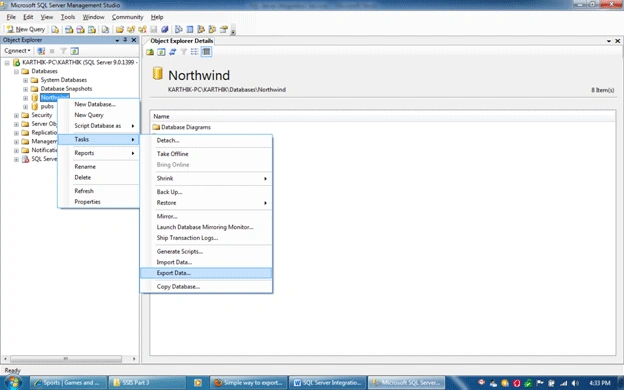Expand the System Databases node
Image resolution: width=624 pixels, height=390 pixels.
tap(25, 80)
